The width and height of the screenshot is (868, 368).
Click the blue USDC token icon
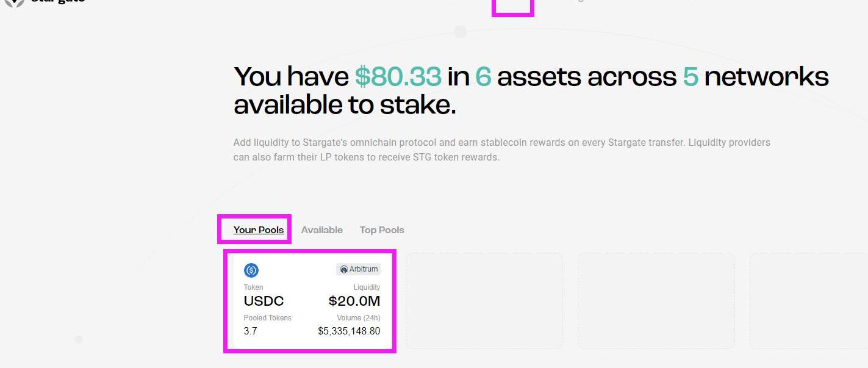(251, 270)
